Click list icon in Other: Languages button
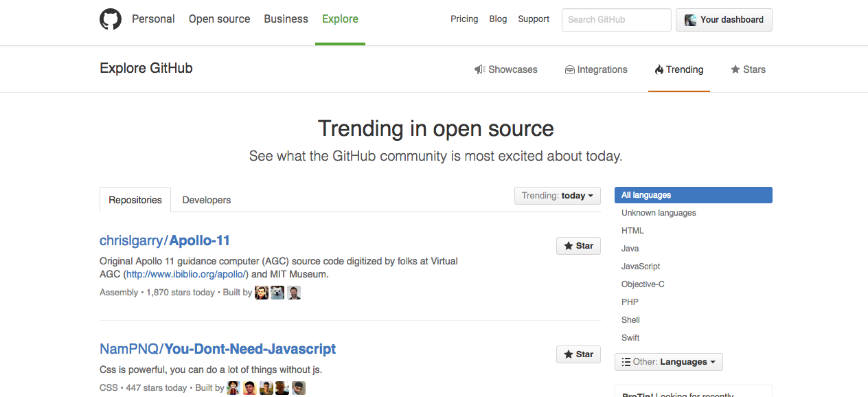868x397 pixels. point(626,362)
